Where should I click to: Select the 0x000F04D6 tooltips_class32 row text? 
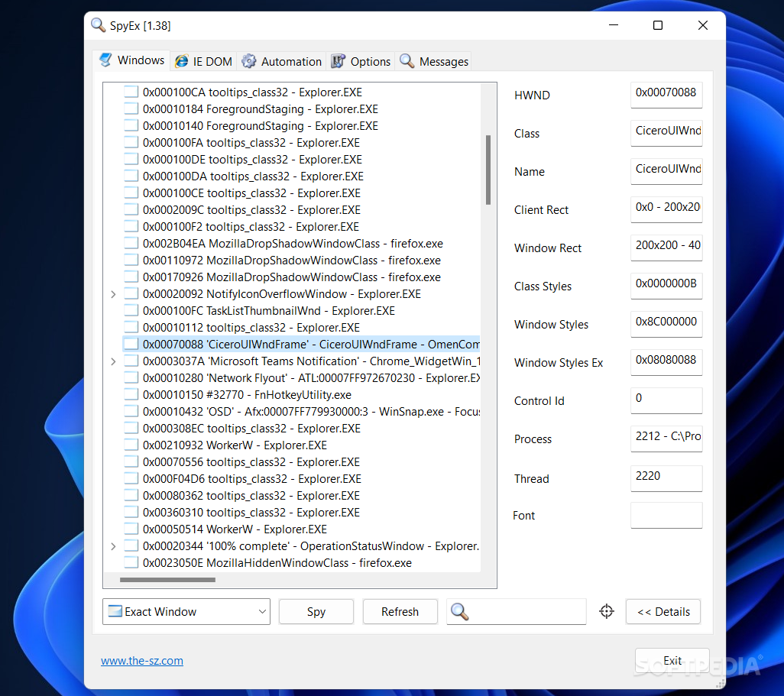click(252, 479)
